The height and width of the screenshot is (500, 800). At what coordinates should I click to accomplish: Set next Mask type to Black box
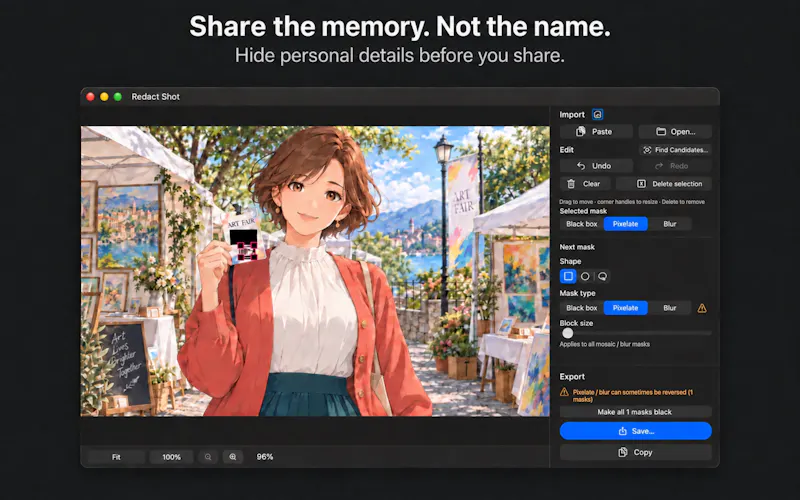click(581, 308)
